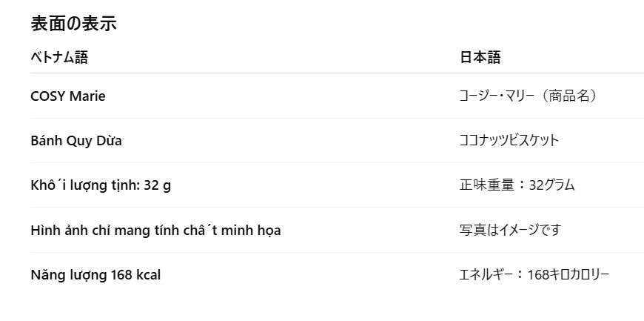
Task: Select the Năng lượng 168 kcal cell
Action: [95, 275]
